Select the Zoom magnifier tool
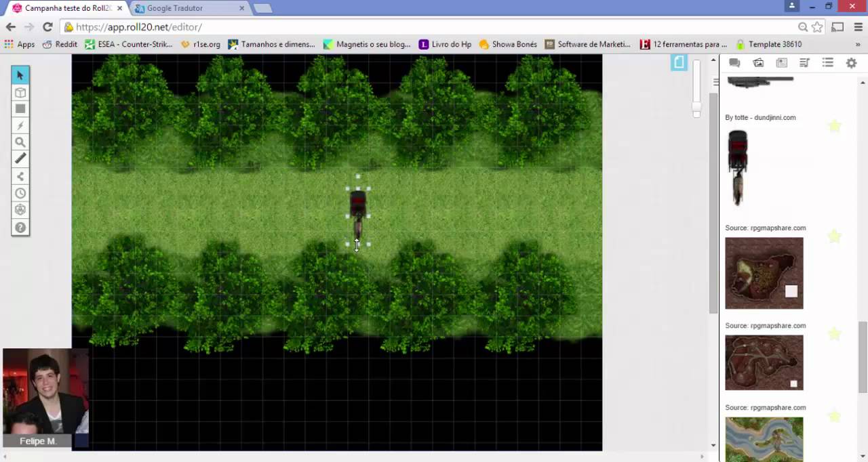The height and width of the screenshot is (462, 868). coord(20,142)
